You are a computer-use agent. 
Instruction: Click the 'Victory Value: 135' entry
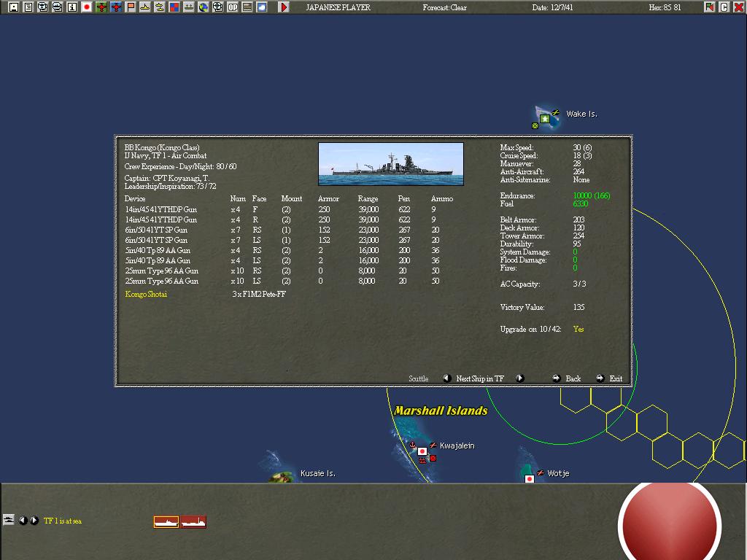(x=543, y=307)
